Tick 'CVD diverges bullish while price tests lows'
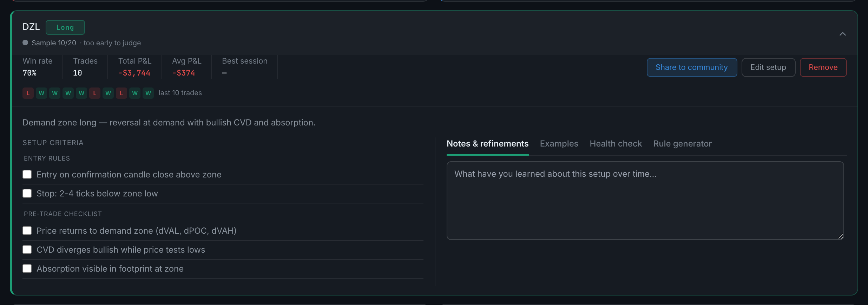868x305 pixels. coord(27,249)
